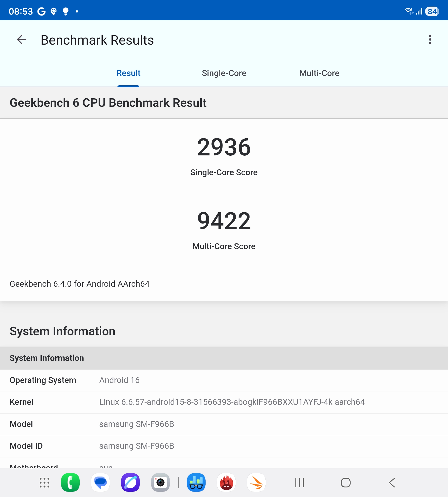
Task: Open the app drawer grid icon
Action: tap(45, 482)
